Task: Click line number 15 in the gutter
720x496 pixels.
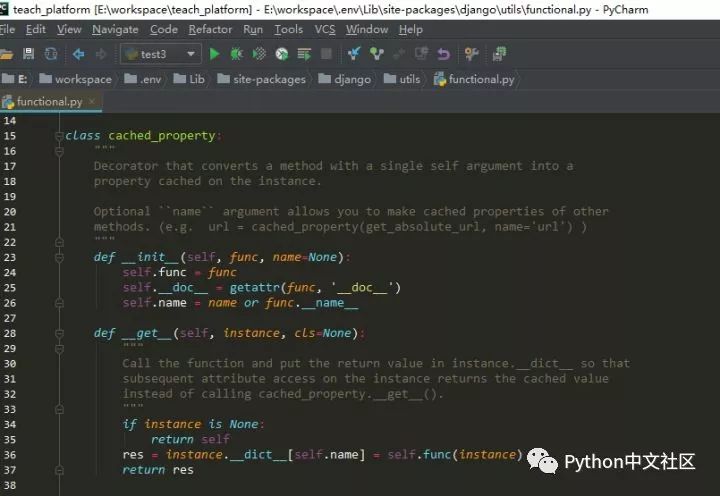Action: (10, 136)
